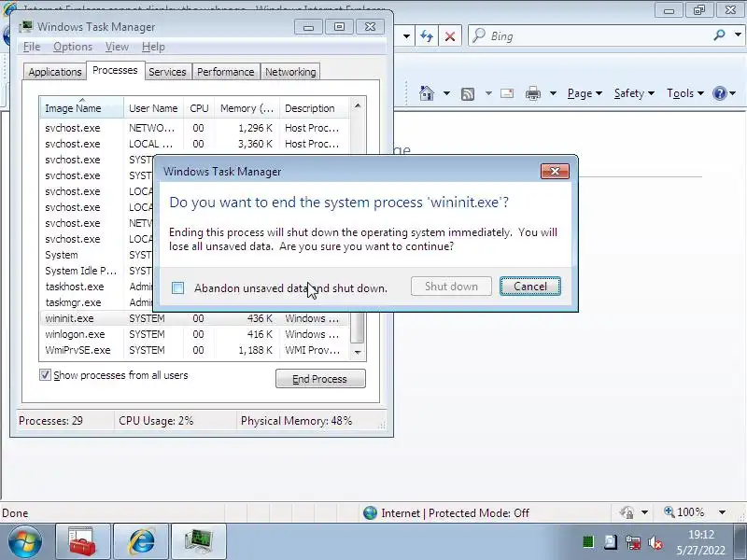
Task: Select the taskmgr.exe process row
Action: pyautogui.click(x=97, y=302)
